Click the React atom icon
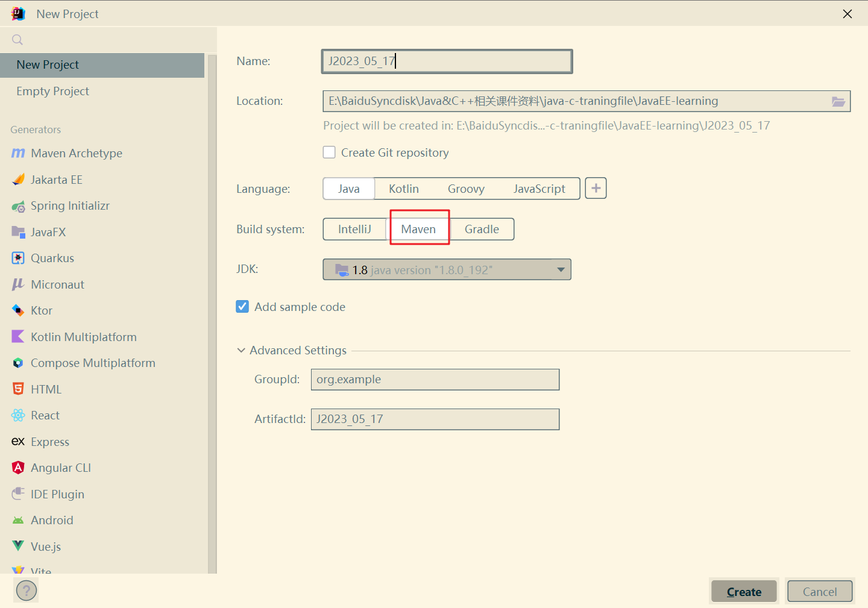The height and width of the screenshot is (608, 868). [x=18, y=415]
